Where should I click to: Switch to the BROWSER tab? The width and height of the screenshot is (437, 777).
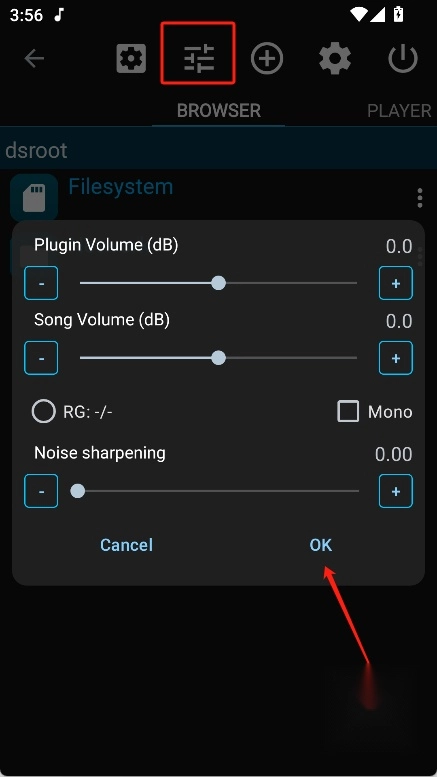tap(218, 111)
